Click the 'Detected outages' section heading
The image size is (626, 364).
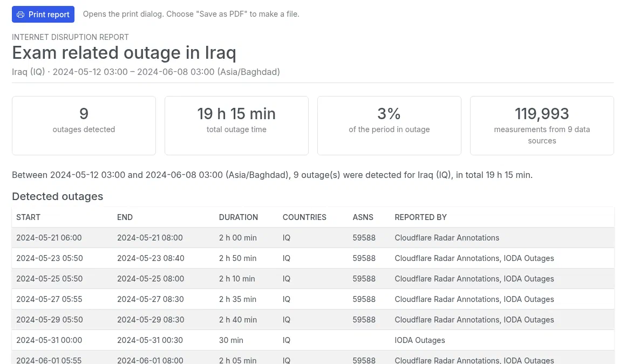point(58,196)
